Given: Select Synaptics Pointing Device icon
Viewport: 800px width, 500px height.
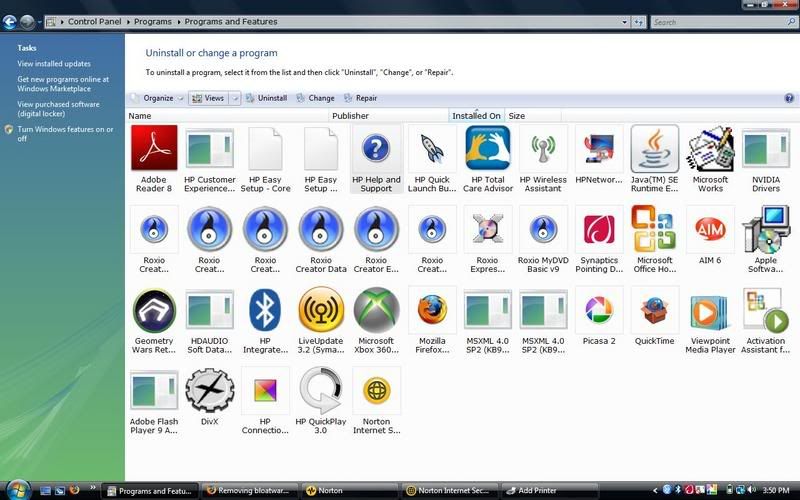Looking at the screenshot, I should tap(599, 229).
